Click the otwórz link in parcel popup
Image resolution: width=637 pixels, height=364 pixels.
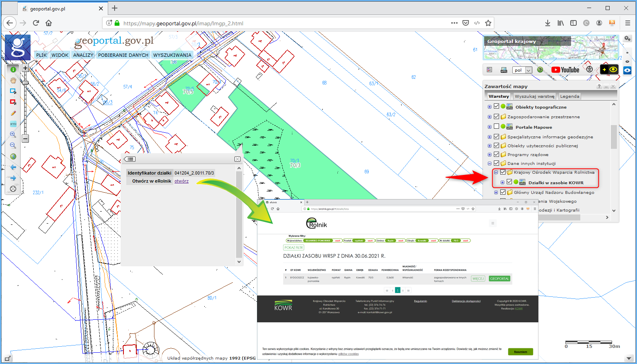pyautogui.click(x=181, y=181)
